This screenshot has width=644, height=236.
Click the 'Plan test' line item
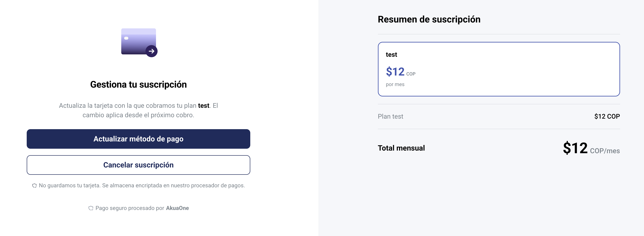(390, 116)
